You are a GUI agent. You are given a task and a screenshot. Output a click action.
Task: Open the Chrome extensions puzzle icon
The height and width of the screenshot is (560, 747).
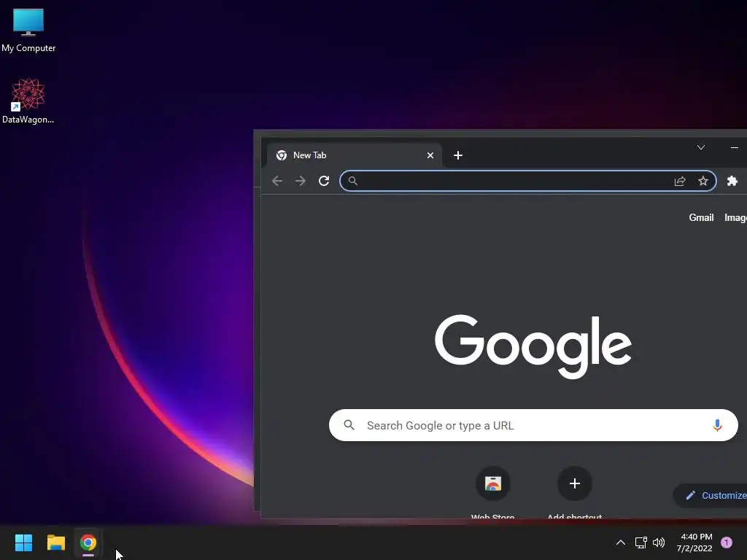pyautogui.click(x=732, y=181)
